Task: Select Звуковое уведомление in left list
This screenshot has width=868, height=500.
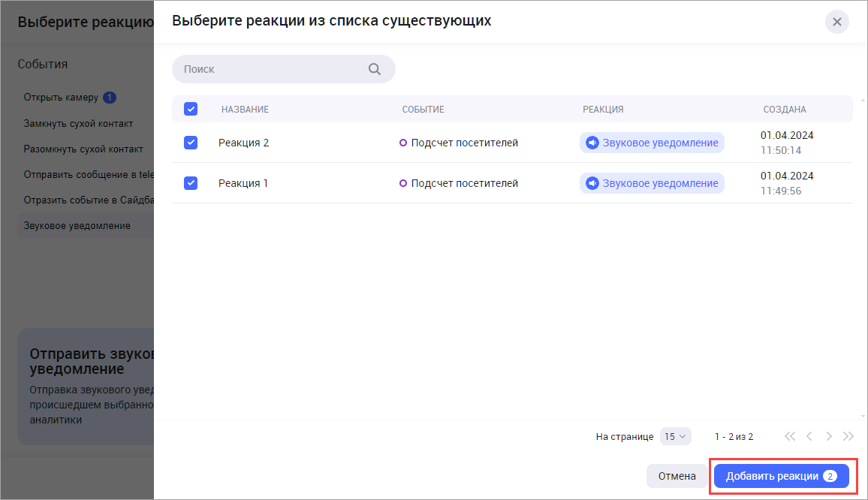Action: pos(77,225)
